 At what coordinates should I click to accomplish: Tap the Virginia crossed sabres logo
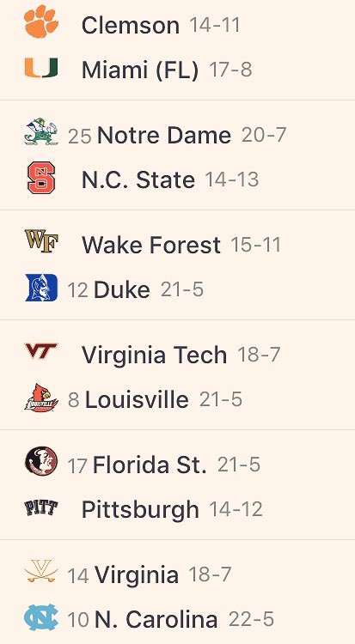pos(41,571)
